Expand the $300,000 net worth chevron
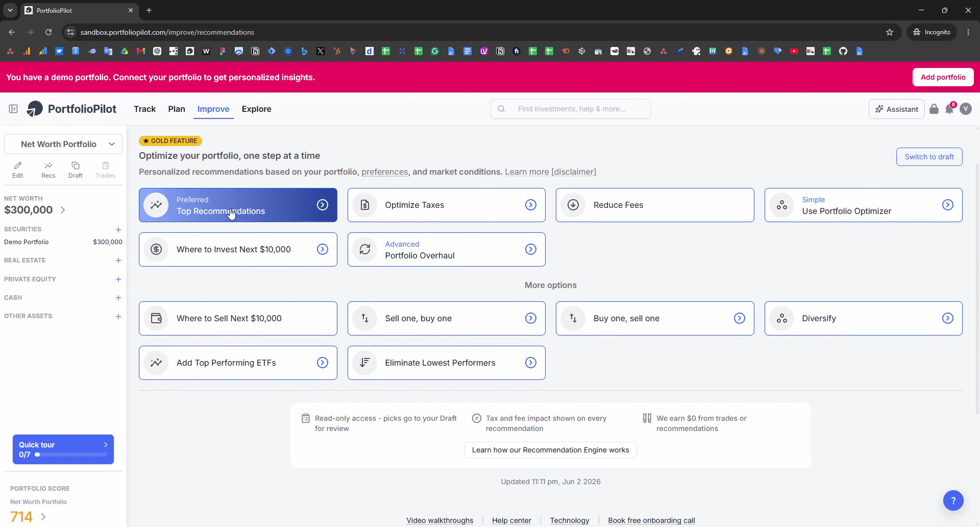980x527 pixels. (x=63, y=210)
